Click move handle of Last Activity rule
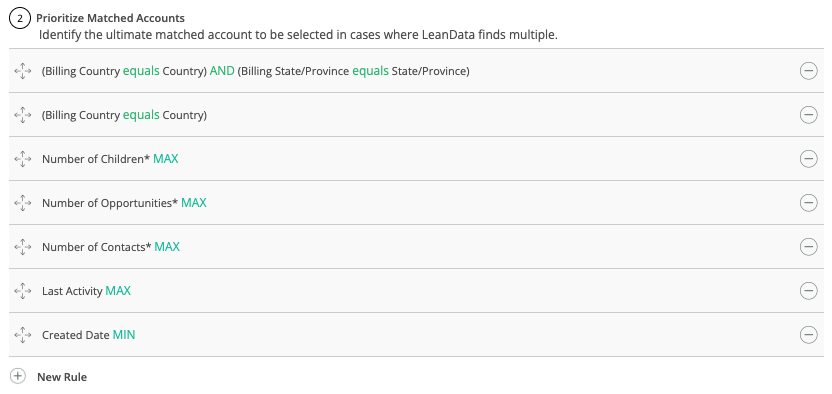Viewport: 832px width, 394px height. (23, 291)
